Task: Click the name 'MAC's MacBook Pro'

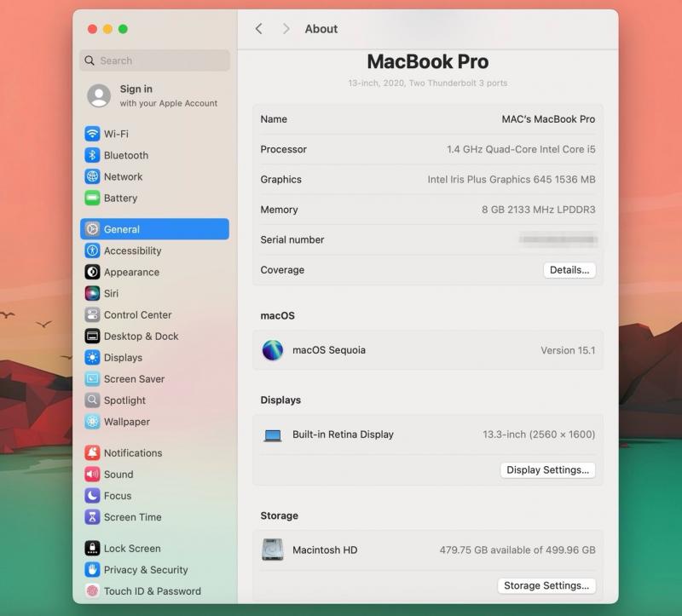Action: [548, 119]
